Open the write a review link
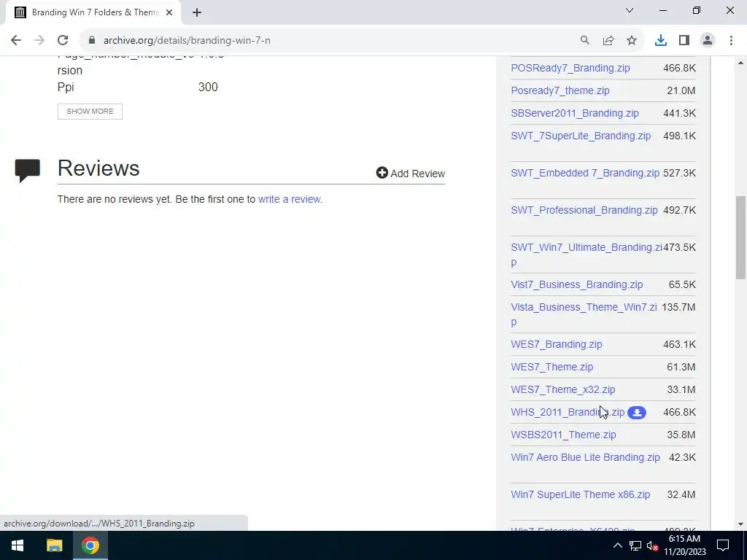Screen dimensions: 747x560 pos(289,199)
